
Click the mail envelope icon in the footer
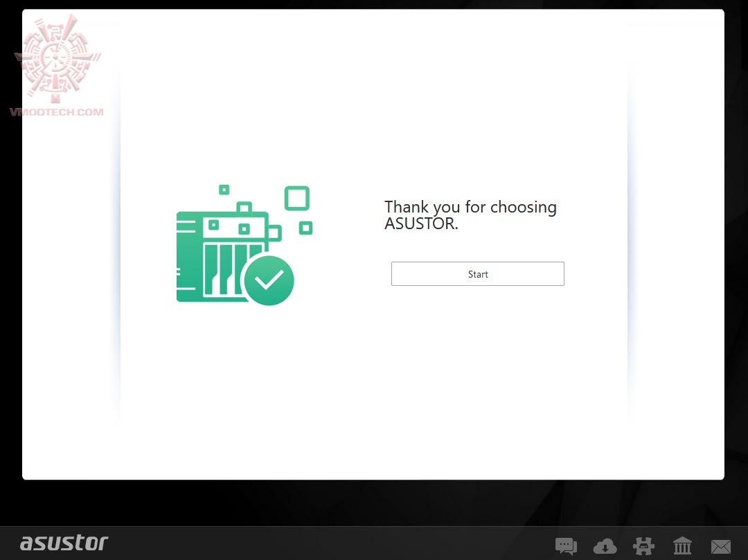coord(721,547)
